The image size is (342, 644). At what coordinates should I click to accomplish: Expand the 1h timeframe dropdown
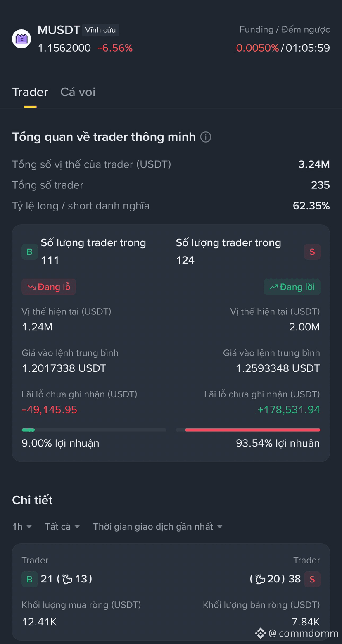(22, 526)
